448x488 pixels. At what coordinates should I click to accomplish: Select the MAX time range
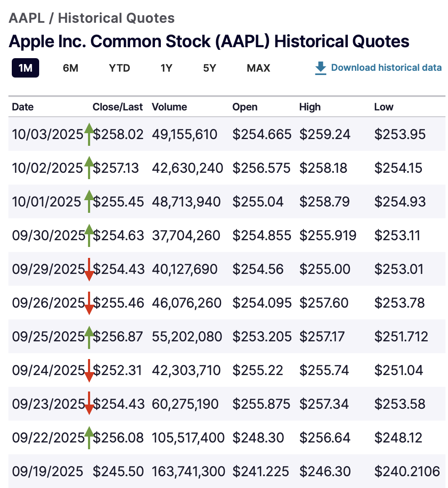point(259,68)
